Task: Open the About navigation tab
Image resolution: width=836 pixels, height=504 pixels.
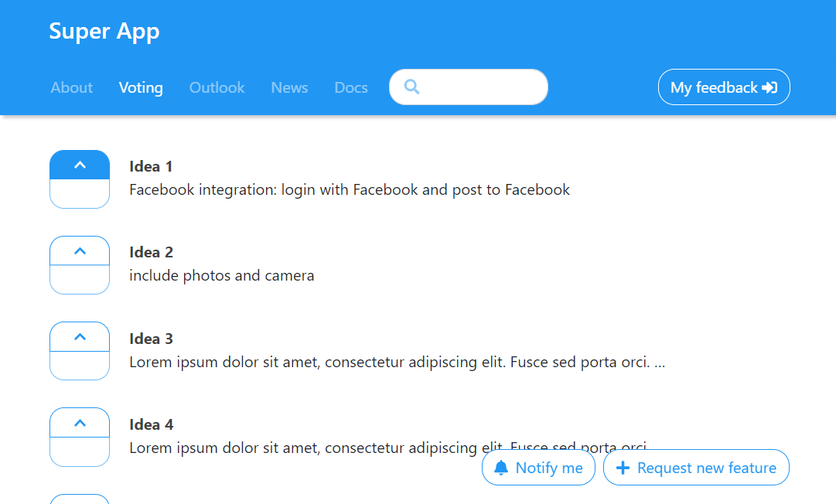Action: tap(72, 87)
